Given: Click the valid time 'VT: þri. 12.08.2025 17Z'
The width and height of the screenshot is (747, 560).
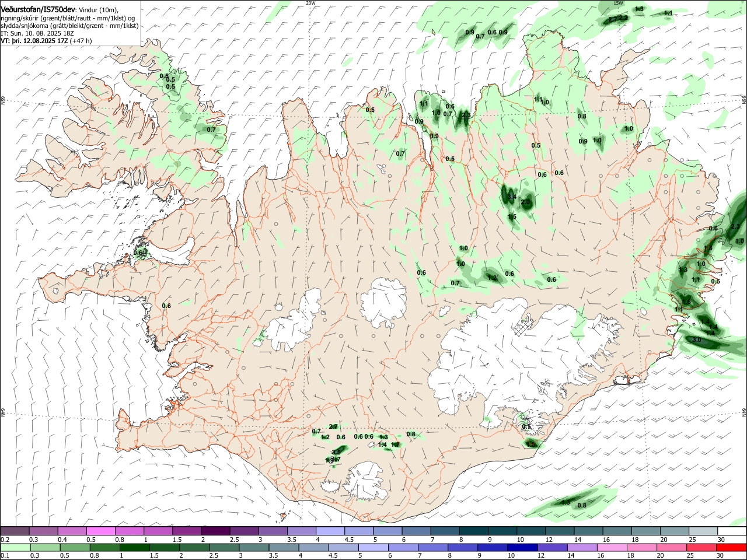Looking at the screenshot, I should pos(34,41).
